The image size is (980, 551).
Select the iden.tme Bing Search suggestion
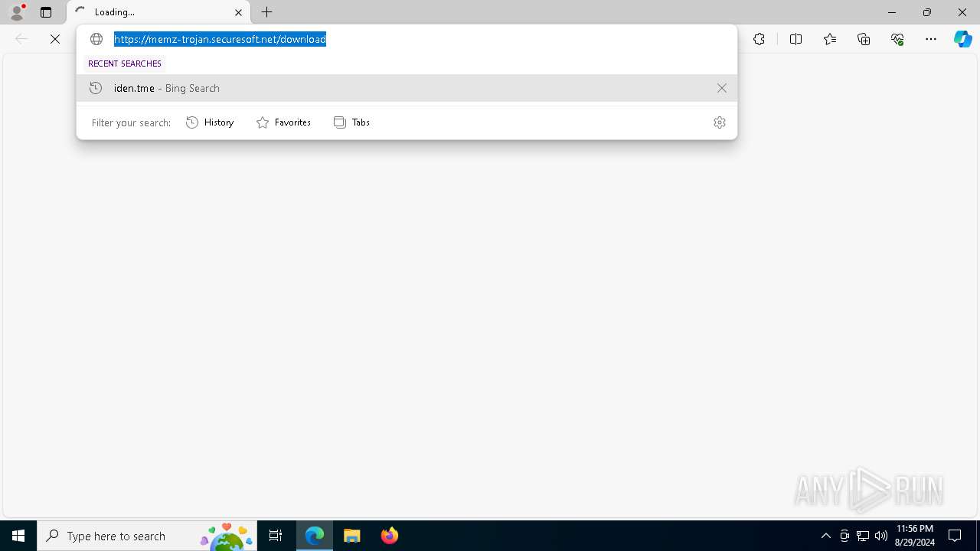point(407,88)
